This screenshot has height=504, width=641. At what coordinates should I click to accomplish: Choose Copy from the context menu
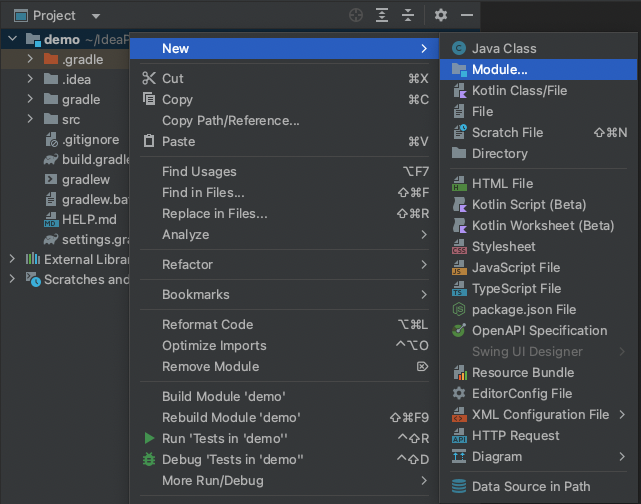(x=285, y=100)
